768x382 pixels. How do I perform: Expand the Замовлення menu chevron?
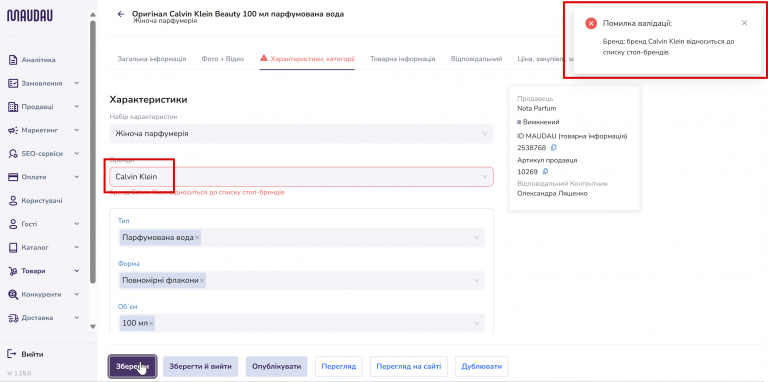pyautogui.click(x=76, y=83)
